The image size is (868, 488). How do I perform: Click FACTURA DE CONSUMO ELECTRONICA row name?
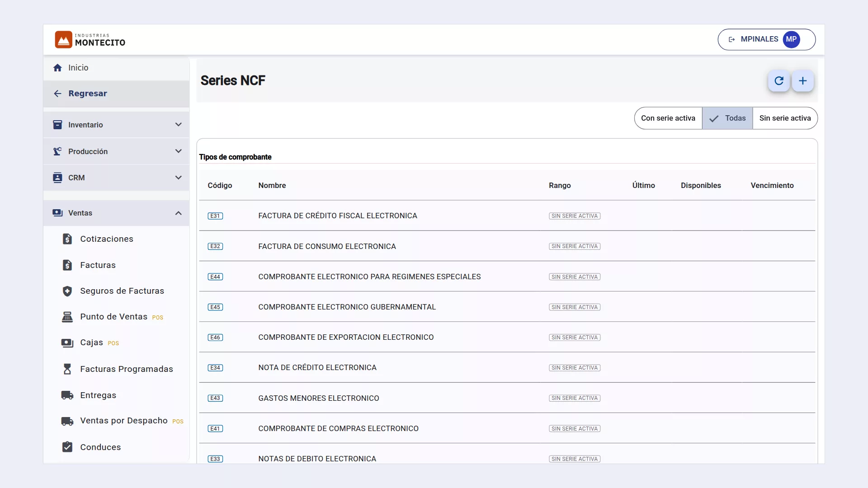[x=327, y=246]
